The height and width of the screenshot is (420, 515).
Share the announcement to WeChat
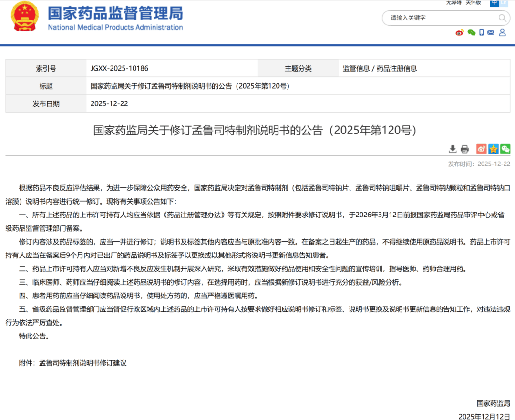pyautogui.click(x=505, y=149)
